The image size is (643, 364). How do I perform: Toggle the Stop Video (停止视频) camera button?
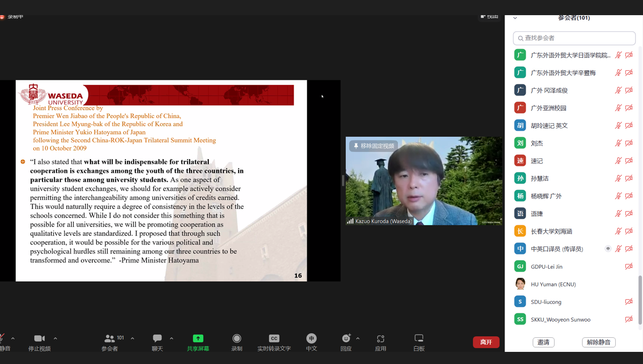tap(39, 339)
